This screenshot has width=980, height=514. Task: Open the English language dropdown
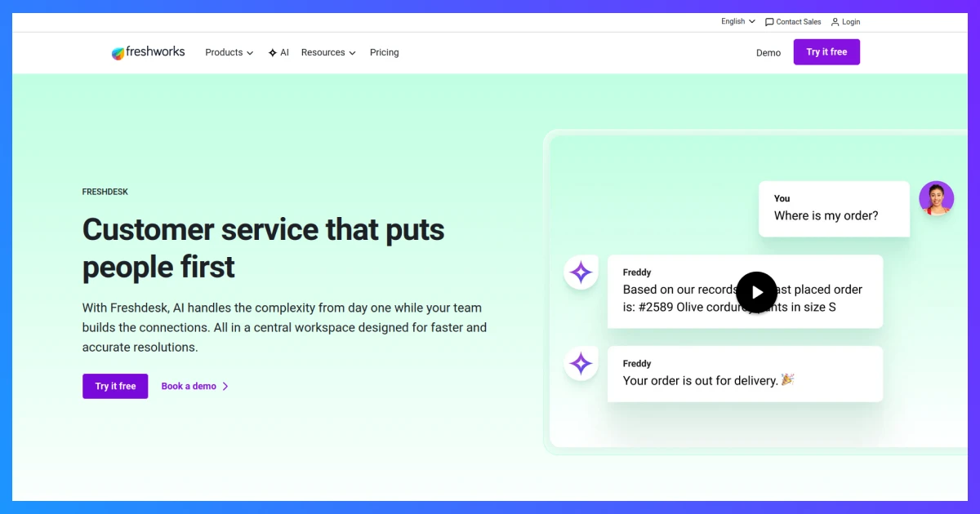[x=738, y=22]
